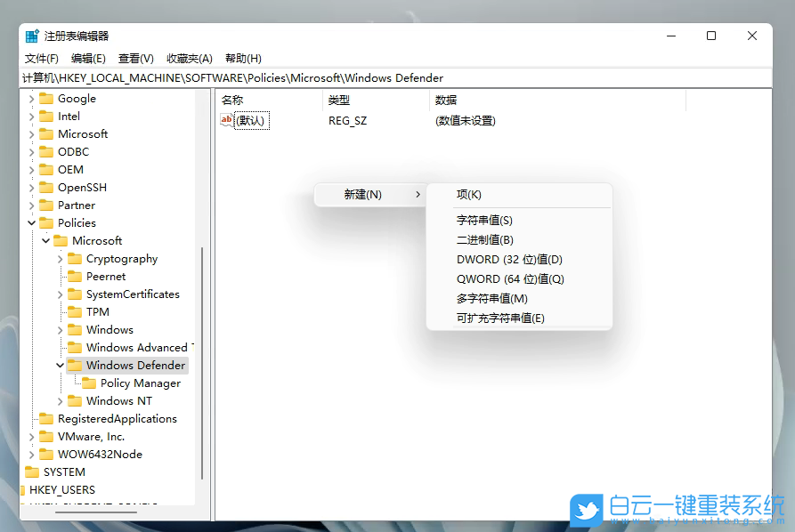
Task: Click the Windows Defender folder icon
Action: click(77, 365)
